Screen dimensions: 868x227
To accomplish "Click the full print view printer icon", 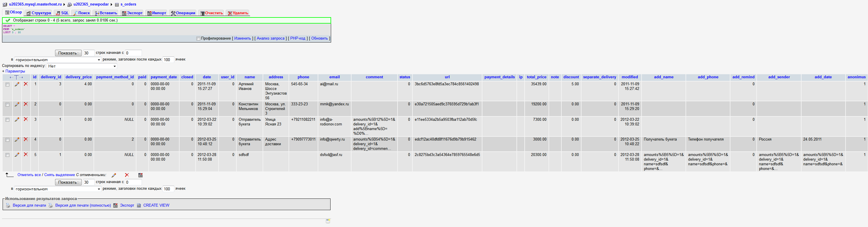I will [x=50, y=205].
